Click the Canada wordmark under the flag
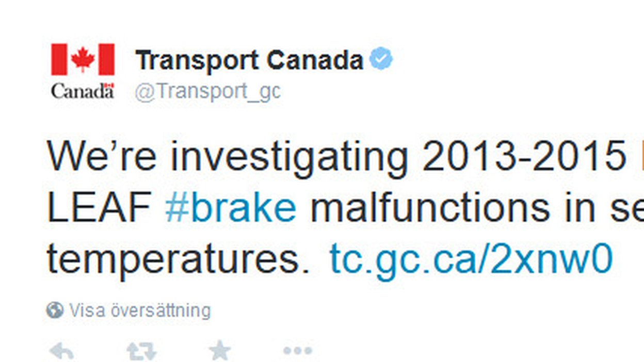 [x=83, y=91]
